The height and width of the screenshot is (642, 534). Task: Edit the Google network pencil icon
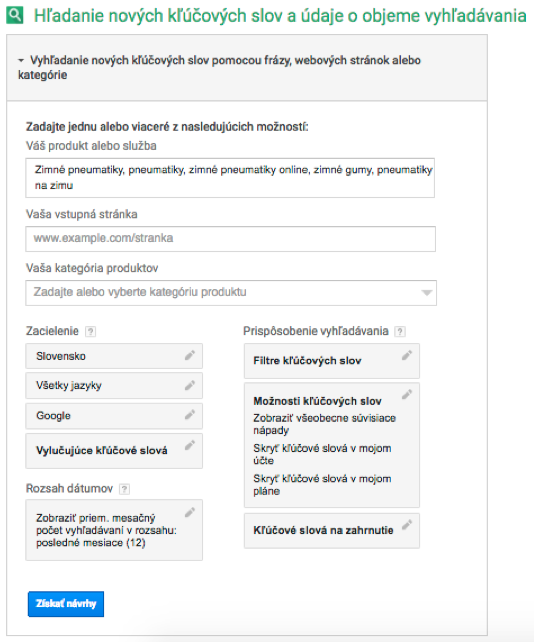(x=190, y=415)
